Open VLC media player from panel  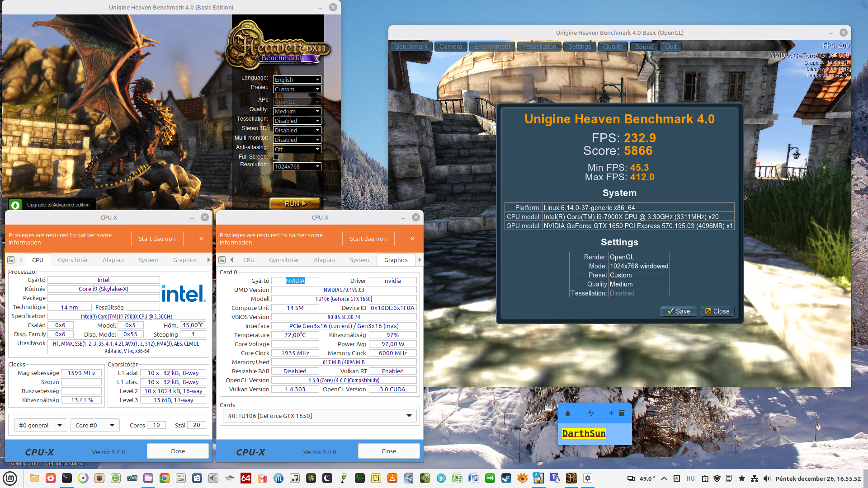tap(392, 478)
